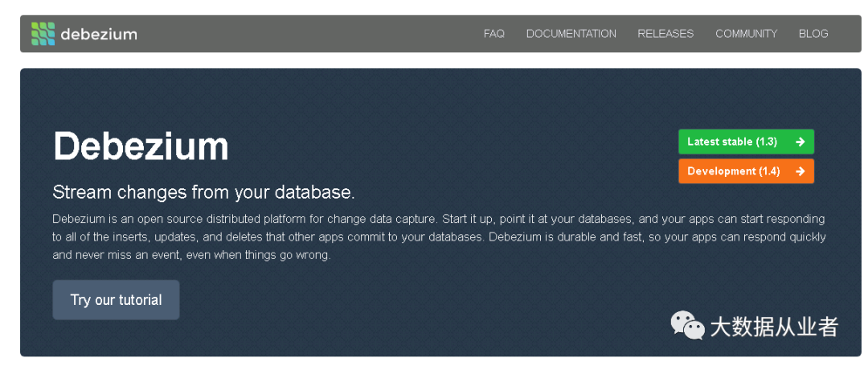Open the FAQ page
This screenshot has width=868, height=366.
point(493,34)
